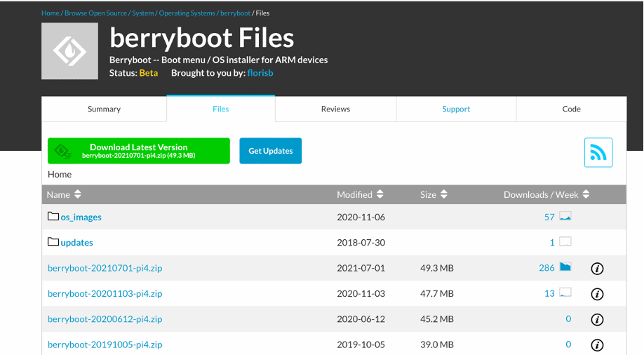
Task: Click the florisb author link
Action: [261, 73]
